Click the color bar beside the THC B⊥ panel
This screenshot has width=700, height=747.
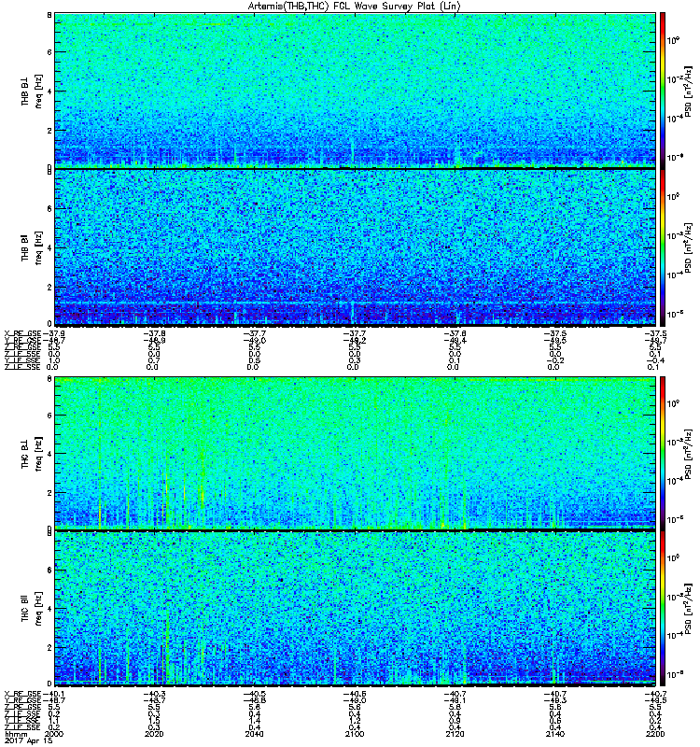pos(663,453)
